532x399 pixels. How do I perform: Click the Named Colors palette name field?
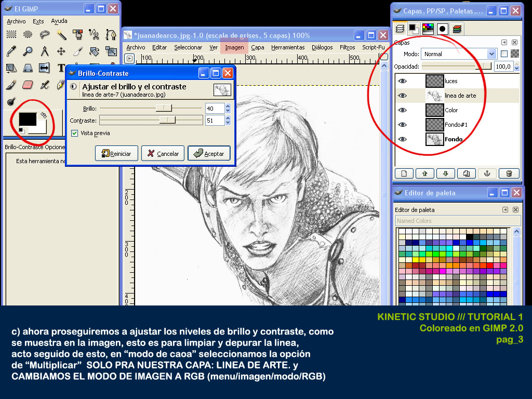458,221
